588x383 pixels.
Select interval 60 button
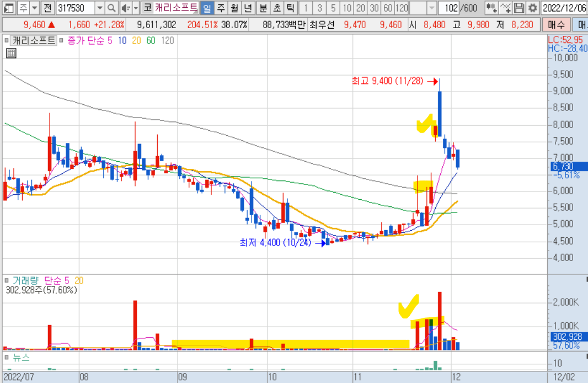388,8
